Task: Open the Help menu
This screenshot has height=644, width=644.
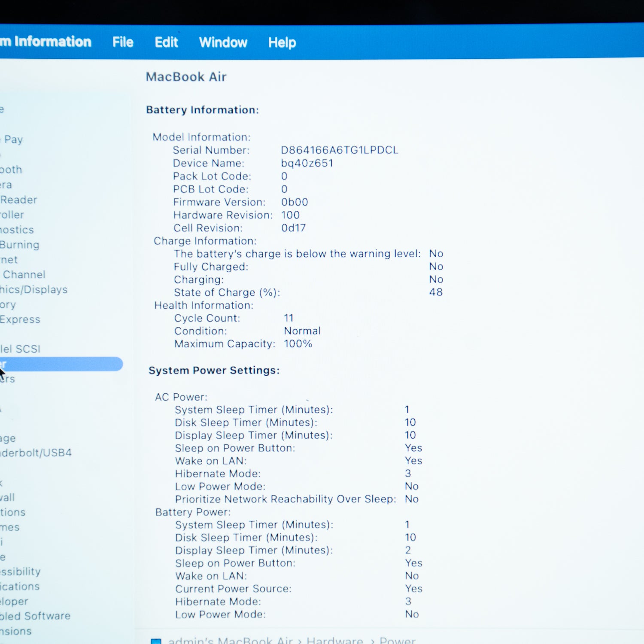Action: [282, 43]
